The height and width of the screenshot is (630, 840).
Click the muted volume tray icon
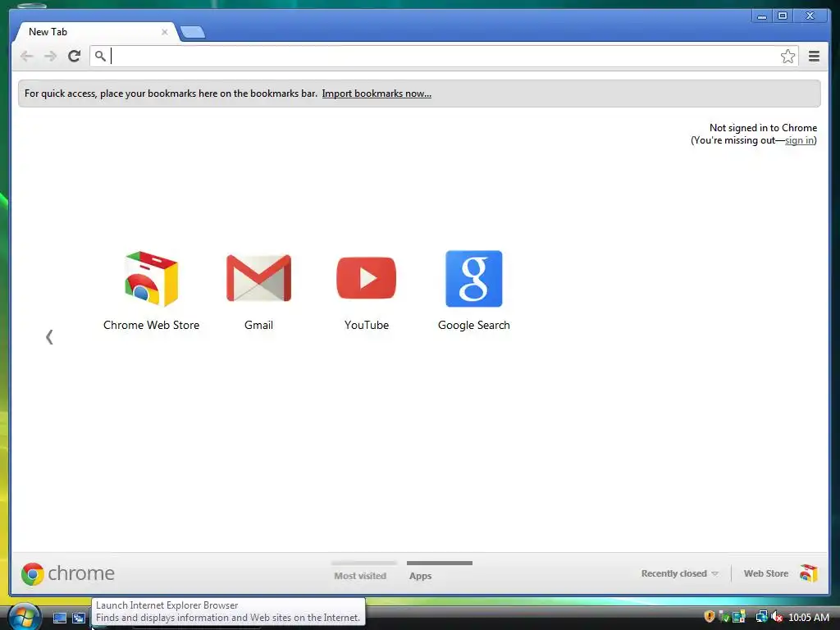pos(777,617)
